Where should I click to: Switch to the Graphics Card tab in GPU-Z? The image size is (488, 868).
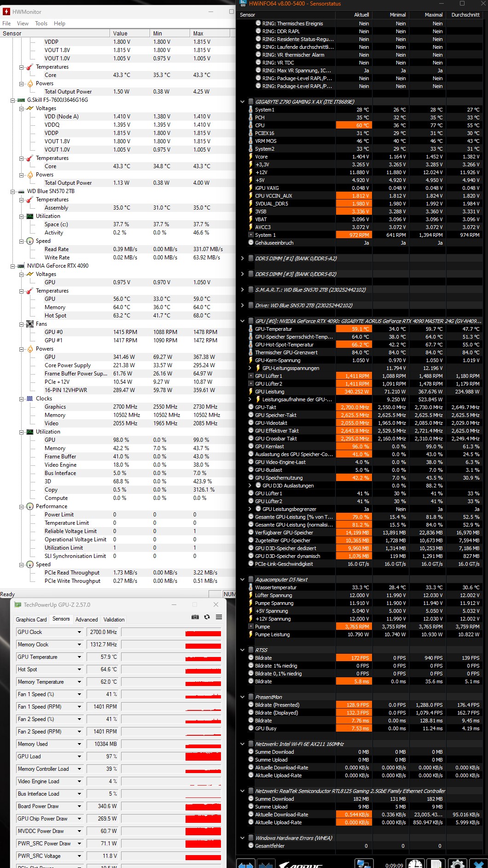tap(31, 620)
